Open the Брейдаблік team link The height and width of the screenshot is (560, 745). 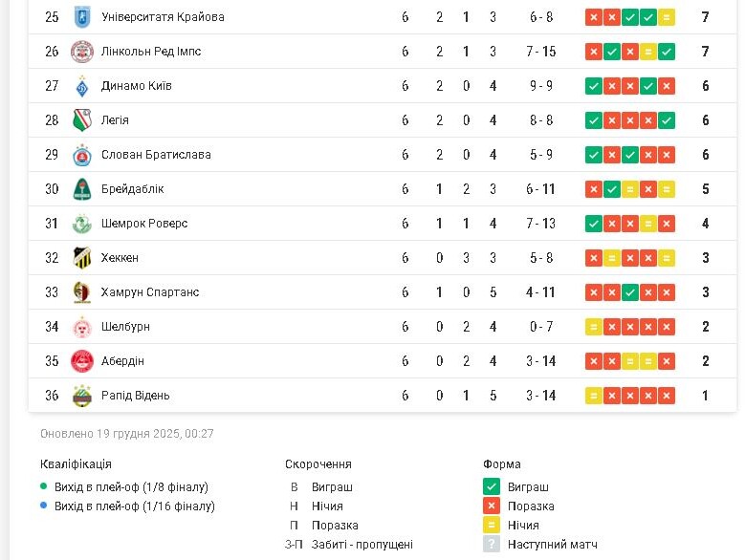point(132,189)
